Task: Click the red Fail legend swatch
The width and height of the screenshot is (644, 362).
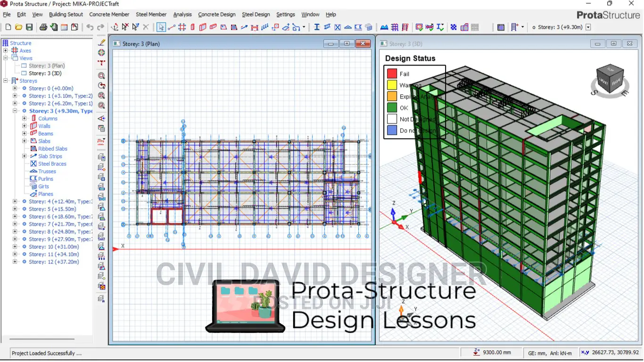Action: click(392, 74)
